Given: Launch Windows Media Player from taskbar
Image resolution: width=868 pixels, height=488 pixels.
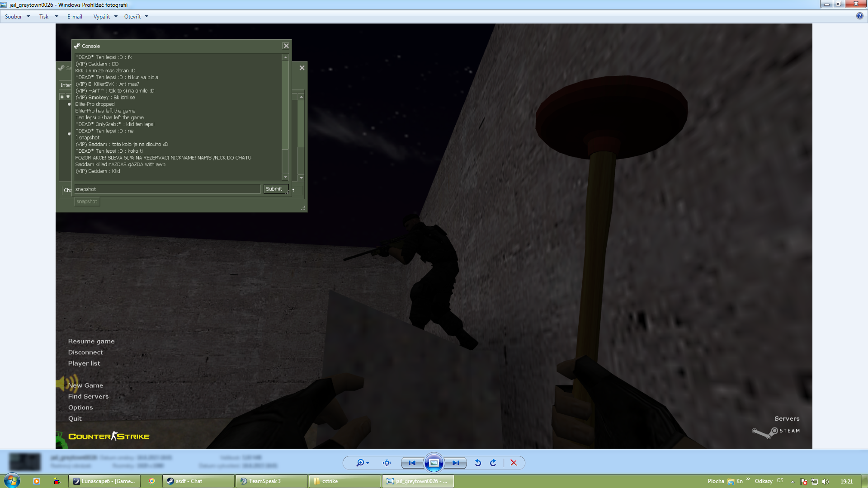Looking at the screenshot, I should [37, 481].
